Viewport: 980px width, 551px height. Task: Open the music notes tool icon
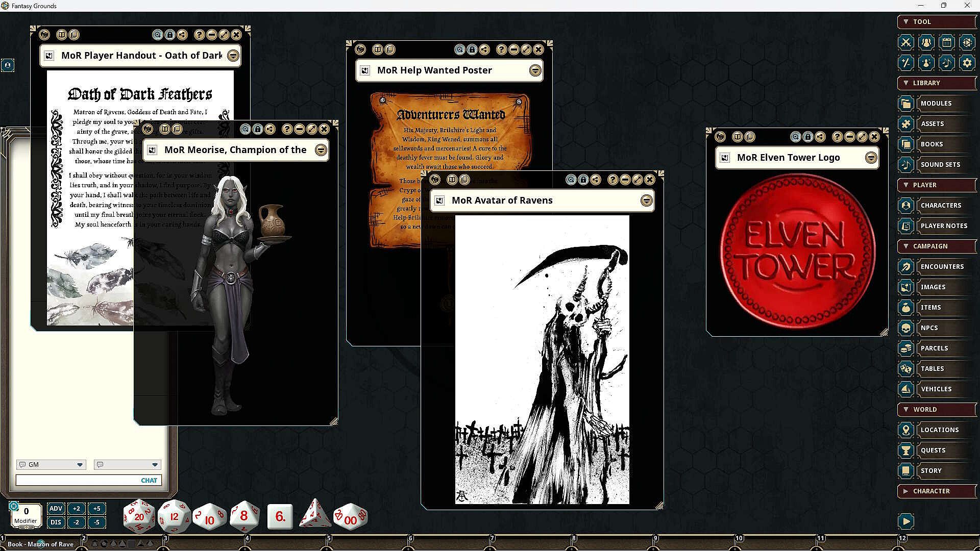click(x=947, y=63)
